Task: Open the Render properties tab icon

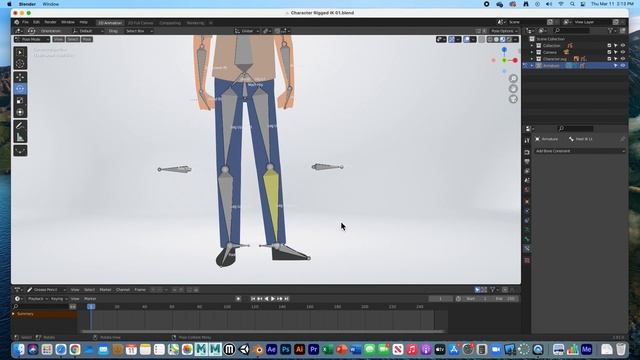Action: pyautogui.click(x=527, y=152)
